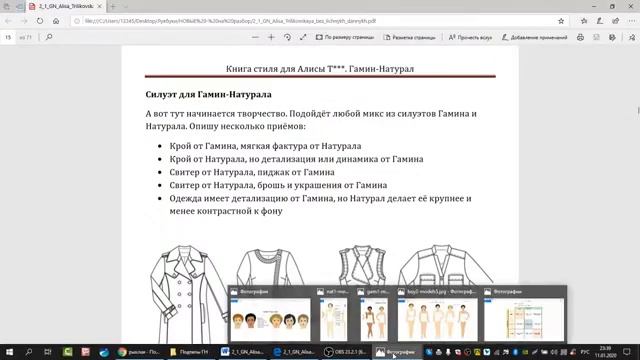
Task: Open first 'Фотографии' faces thumbnail preview
Action: click(x=270, y=320)
